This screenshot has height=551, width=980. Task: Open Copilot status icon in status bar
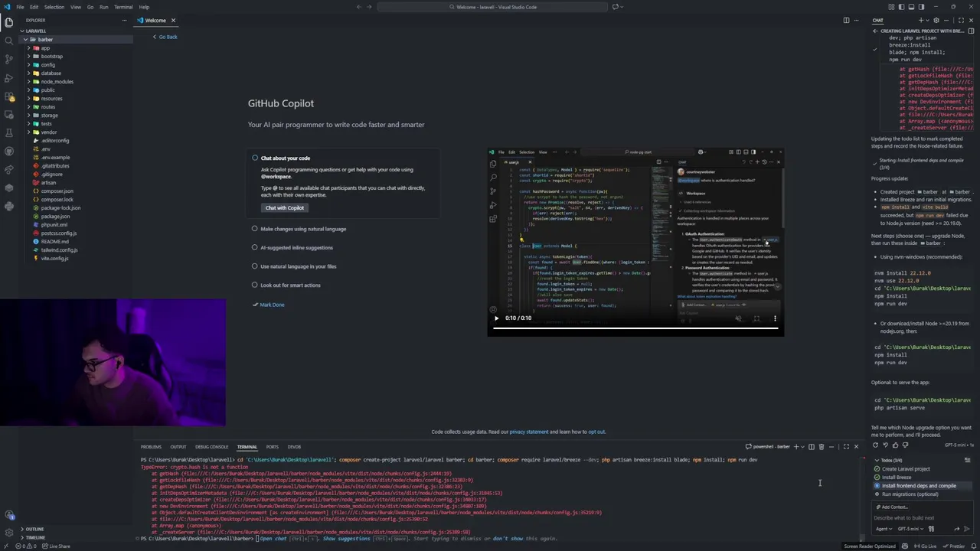pyautogui.click(x=906, y=546)
